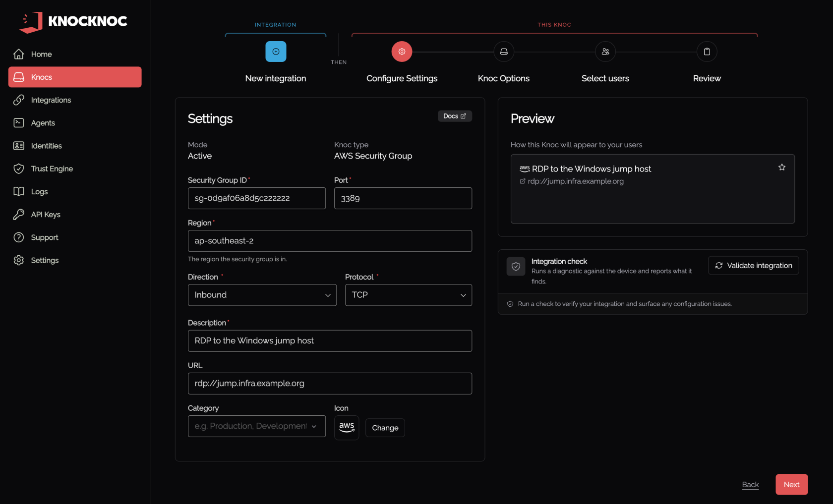Open Settings in the sidebar
Screen dimensions: 833x504
click(75, 260)
